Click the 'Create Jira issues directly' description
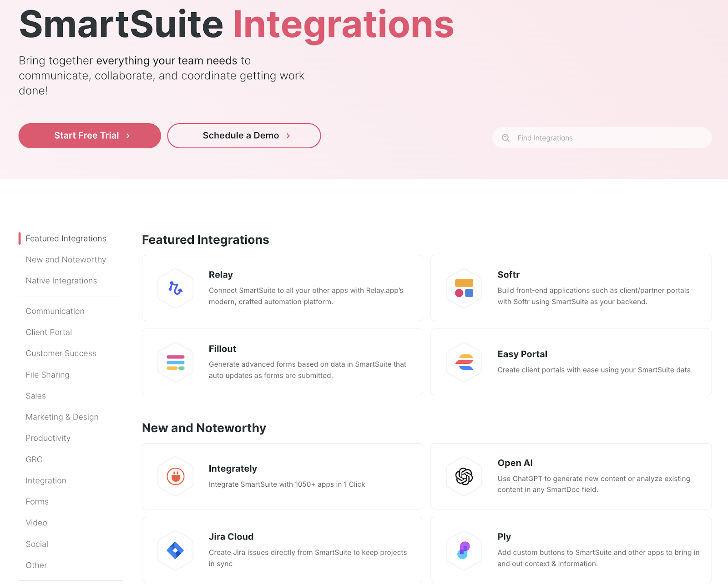Viewport: 728px width, 585px height. coord(308,558)
